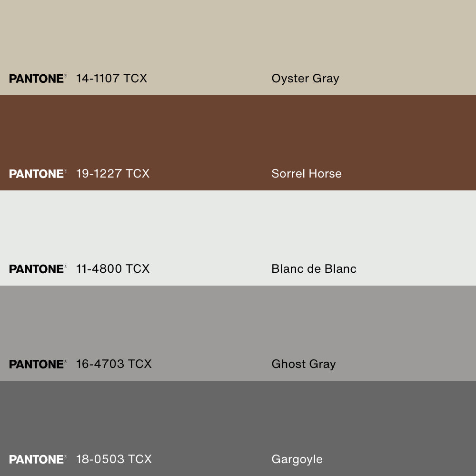Image resolution: width=476 pixels, height=476 pixels.
Task: Select the Sorrel Horse brown swatch
Action: click(x=238, y=133)
